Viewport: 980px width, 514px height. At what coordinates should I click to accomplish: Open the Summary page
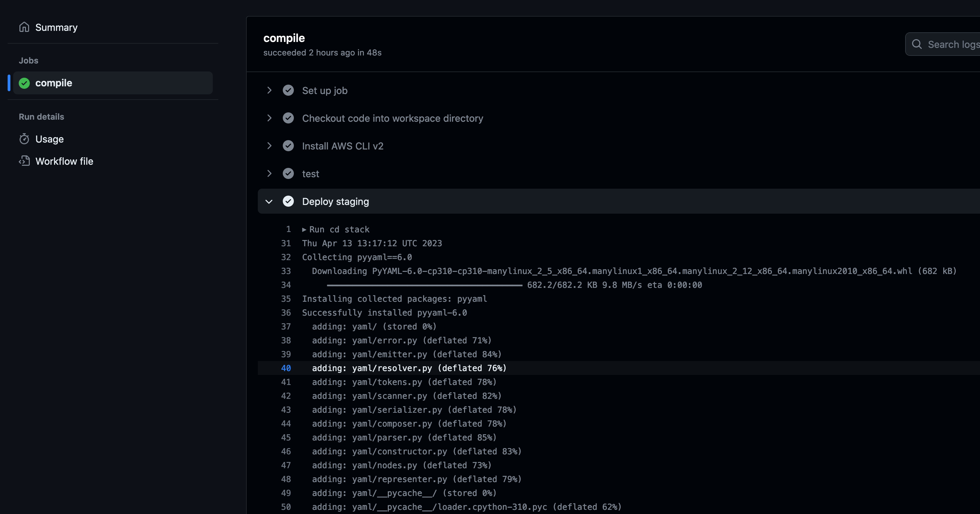click(56, 27)
